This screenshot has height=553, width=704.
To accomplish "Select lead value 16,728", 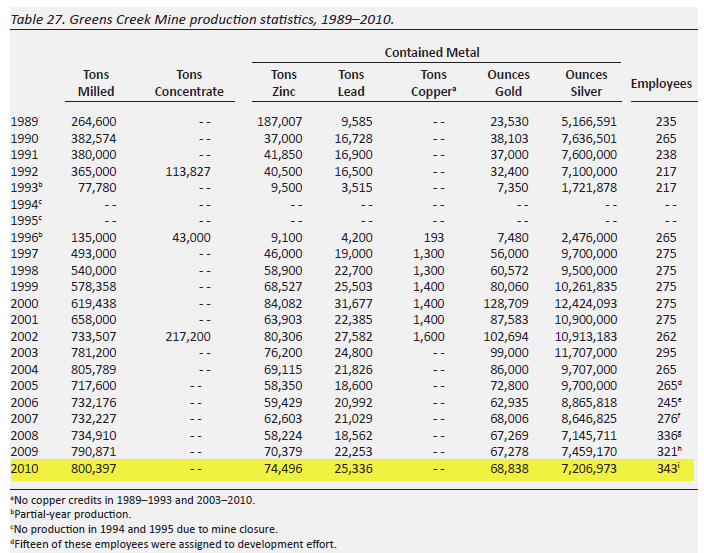I will pos(353,139).
